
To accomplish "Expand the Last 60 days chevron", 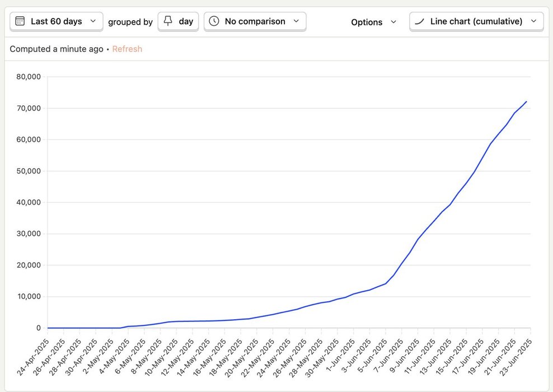I will pos(93,21).
